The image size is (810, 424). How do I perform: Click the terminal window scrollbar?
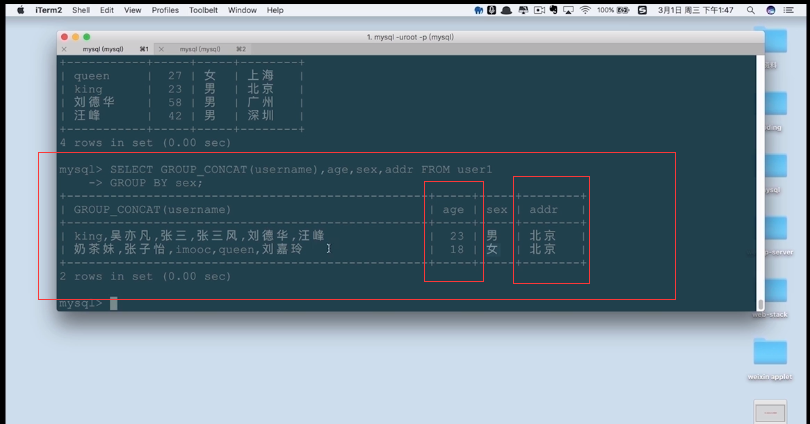[760, 305]
